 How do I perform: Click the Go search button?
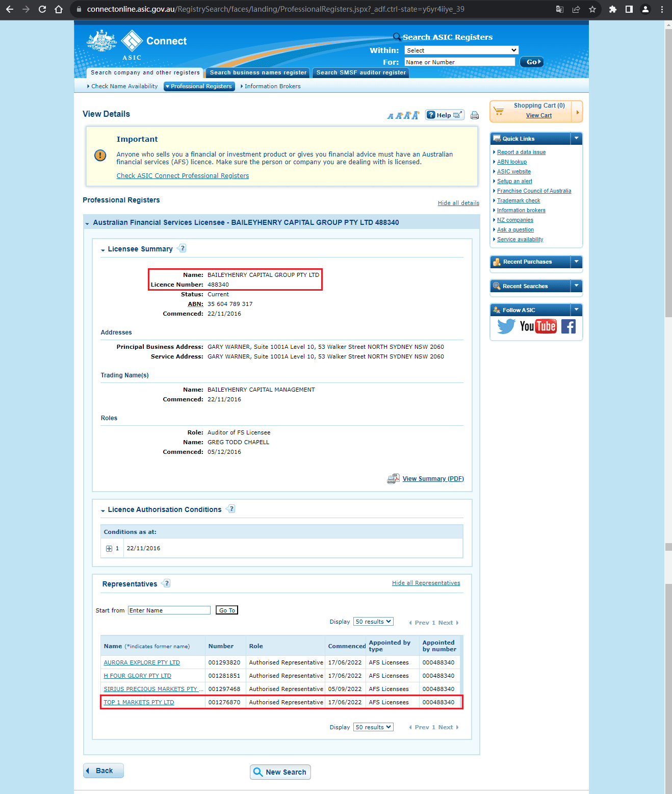pos(532,62)
